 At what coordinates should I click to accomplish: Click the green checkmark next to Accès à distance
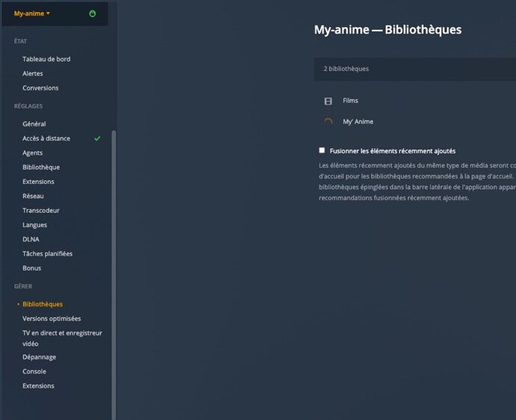tap(97, 138)
